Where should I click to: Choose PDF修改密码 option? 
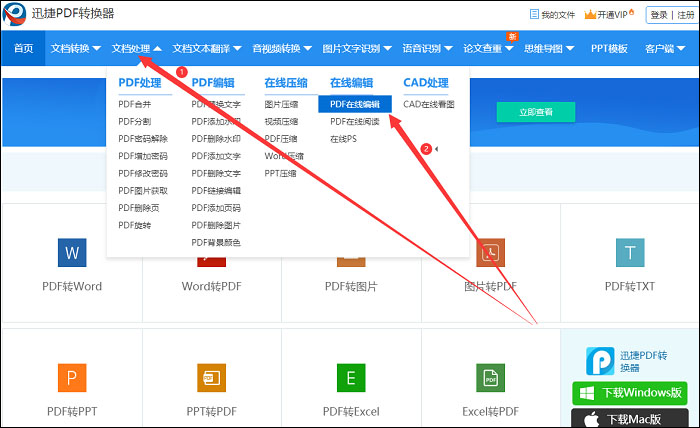click(x=143, y=173)
